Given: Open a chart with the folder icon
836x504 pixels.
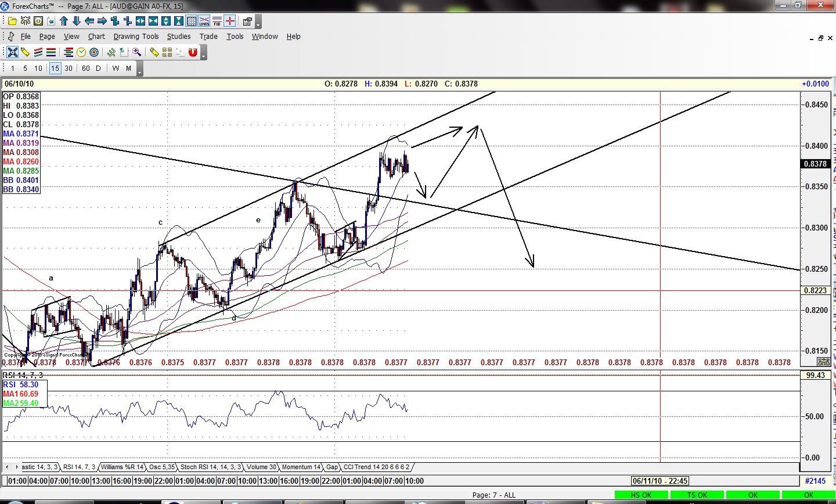Looking at the screenshot, I should (13, 21).
